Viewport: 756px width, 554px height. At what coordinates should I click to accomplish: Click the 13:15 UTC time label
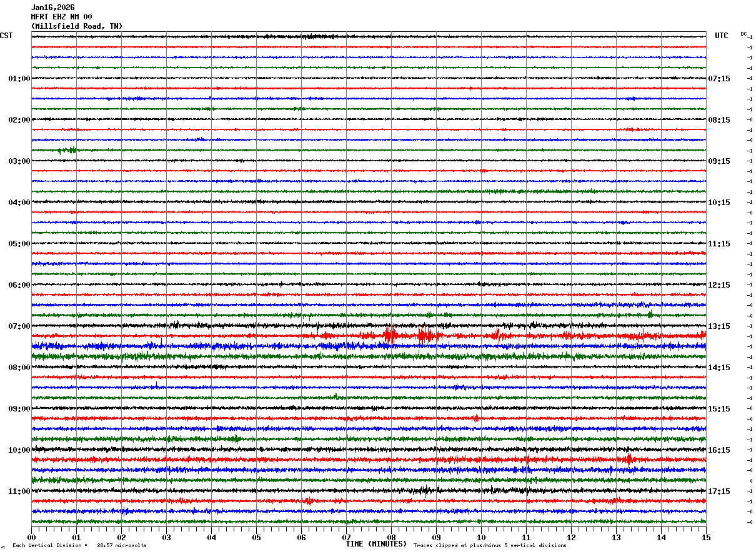point(719,326)
